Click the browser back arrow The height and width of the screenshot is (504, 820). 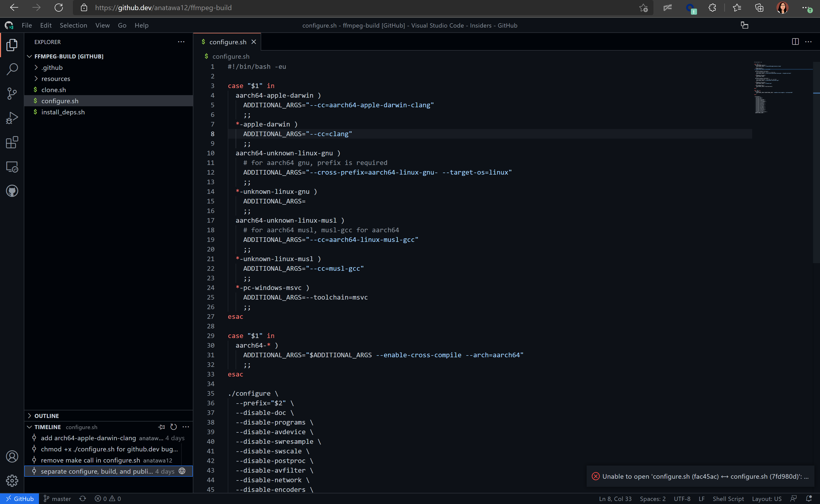14,8
